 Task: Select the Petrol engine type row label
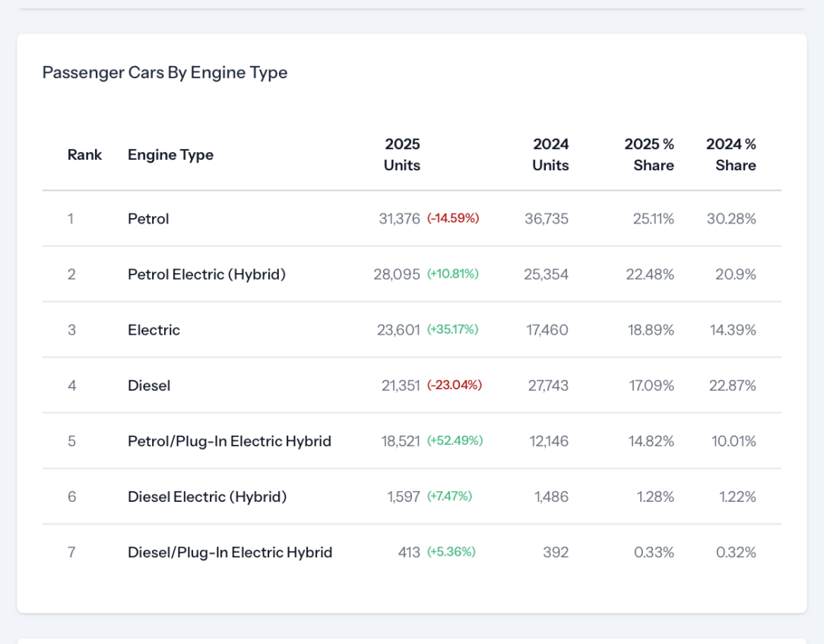[x=148, y=219]
